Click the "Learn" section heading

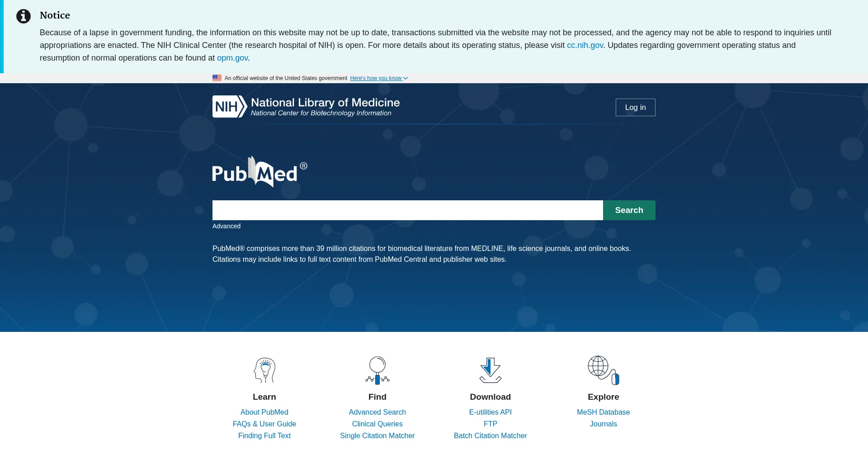click(264, 397)
